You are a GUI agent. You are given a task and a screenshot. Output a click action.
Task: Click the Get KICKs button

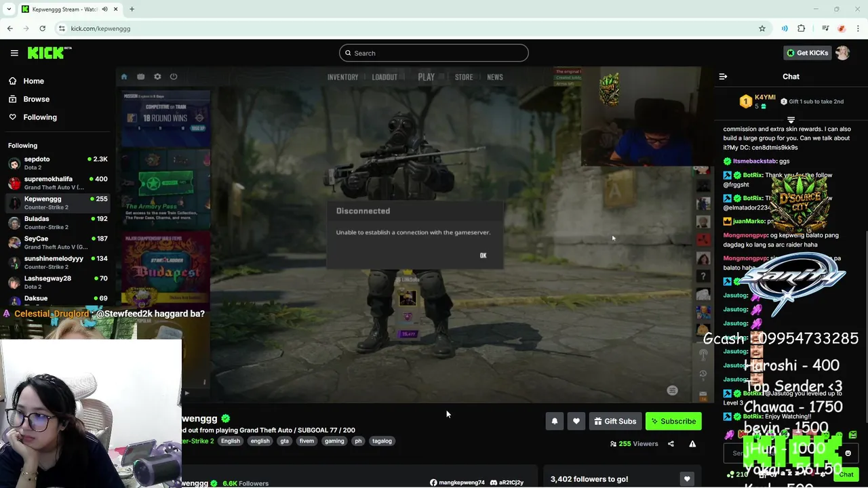807,53
